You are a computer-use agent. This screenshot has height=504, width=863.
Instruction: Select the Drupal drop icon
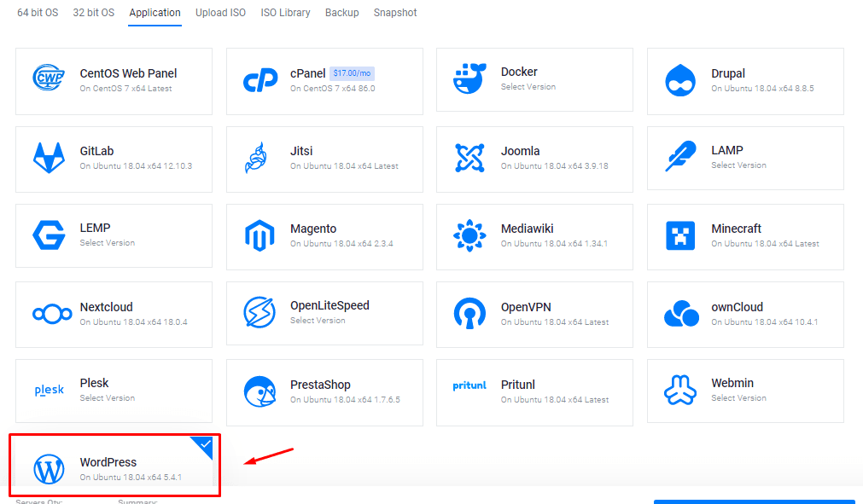click(680, 80)
